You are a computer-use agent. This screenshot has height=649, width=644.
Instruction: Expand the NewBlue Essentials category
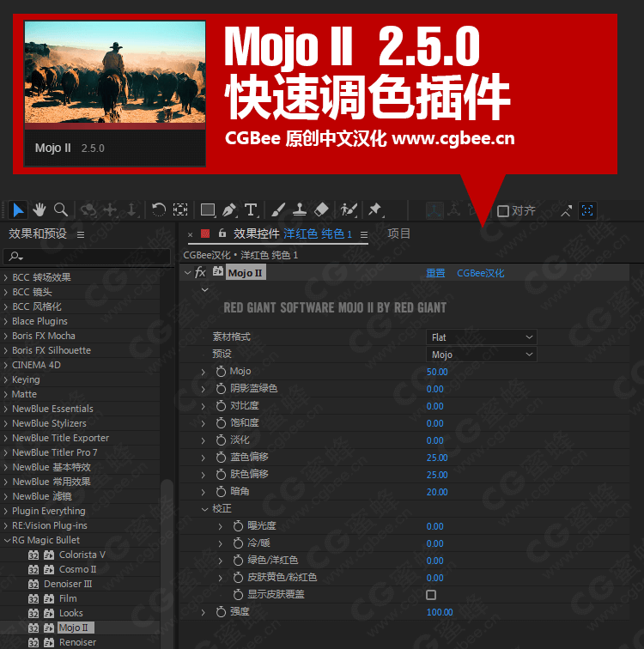5,409
